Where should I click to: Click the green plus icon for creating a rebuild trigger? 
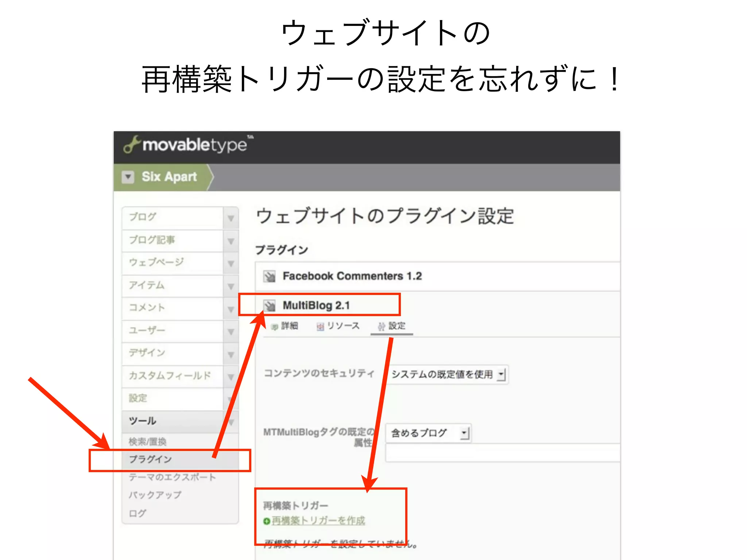click(267, 521)
